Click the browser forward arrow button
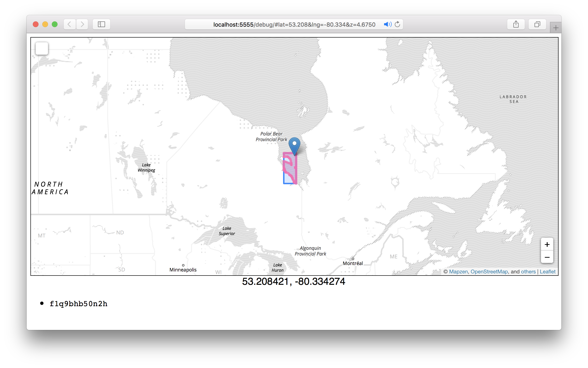Image resolution: width=588 pixels, height=368 pixels. pos(82,24)
